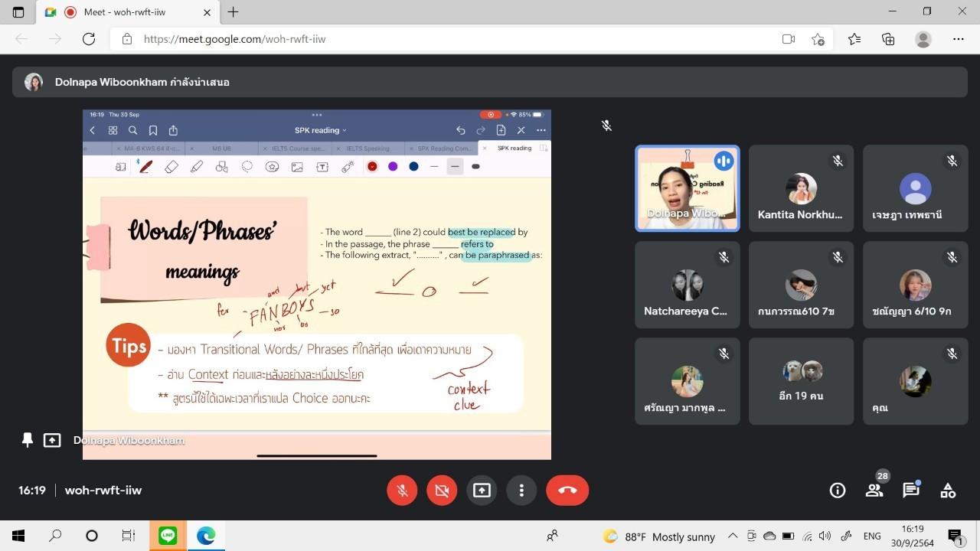
Task: Select the Eraser tool in notes toolbar
Action: click(x=171, y=166)
